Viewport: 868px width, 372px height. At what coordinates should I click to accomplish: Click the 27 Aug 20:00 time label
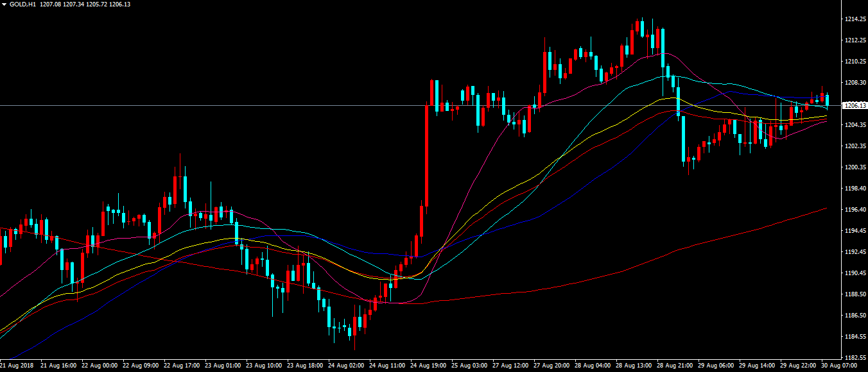pos(551,366)
